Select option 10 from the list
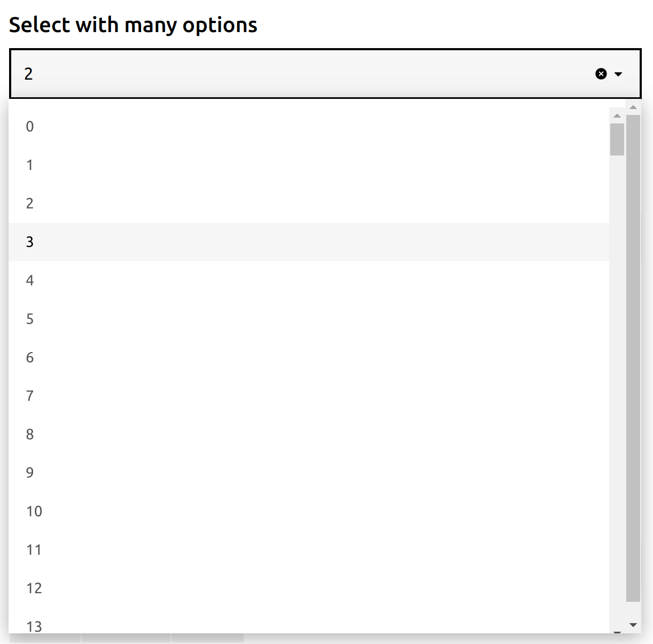The height and width of the screenshot is (644, 653). 214,511
